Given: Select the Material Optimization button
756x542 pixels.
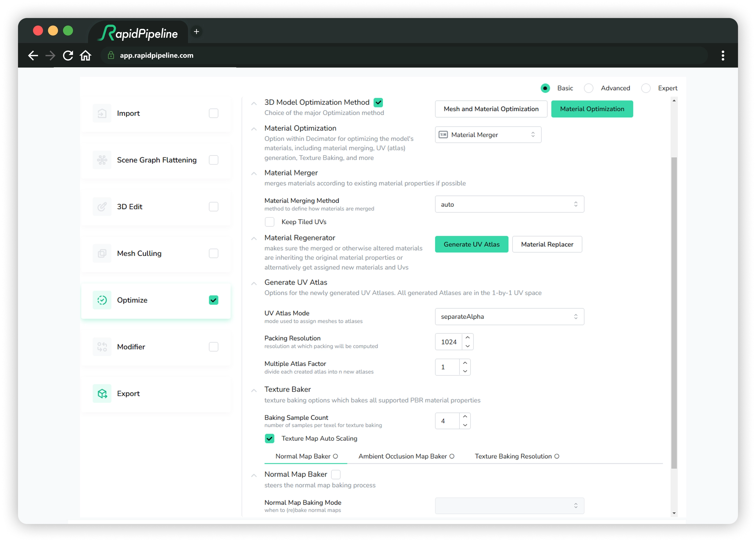Looking at the screenshot, I should tap(592, 109).
